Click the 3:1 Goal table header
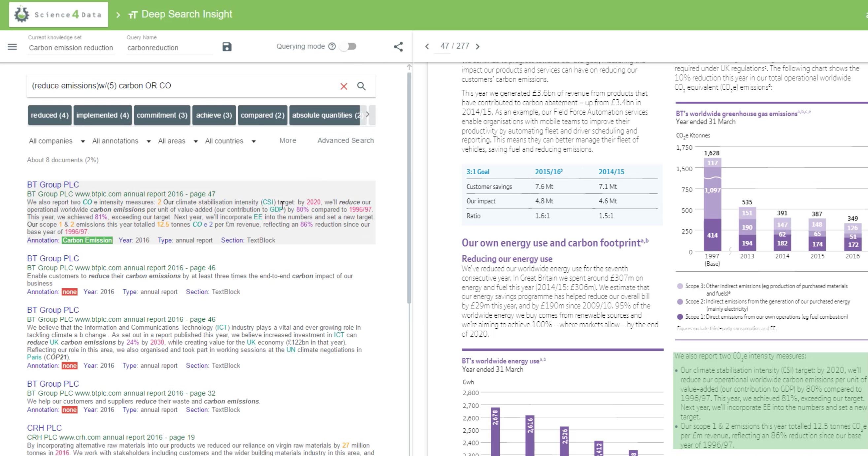 pos(478,172)
